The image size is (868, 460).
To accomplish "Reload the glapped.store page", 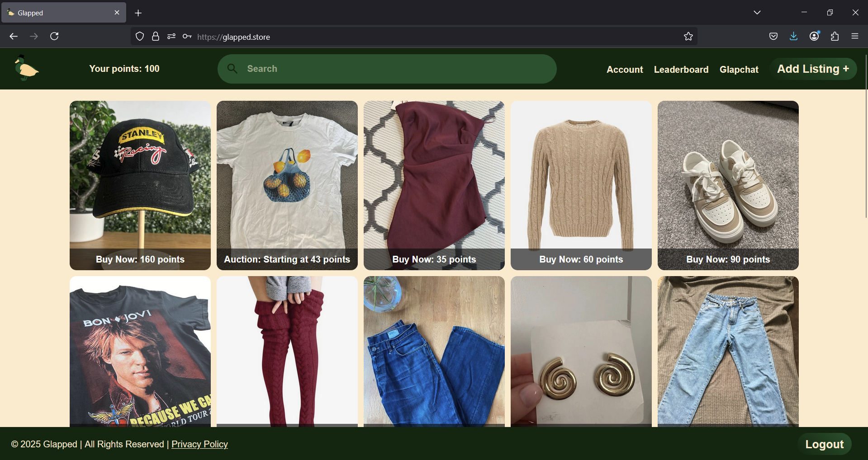I will click(x=54, y=36).
